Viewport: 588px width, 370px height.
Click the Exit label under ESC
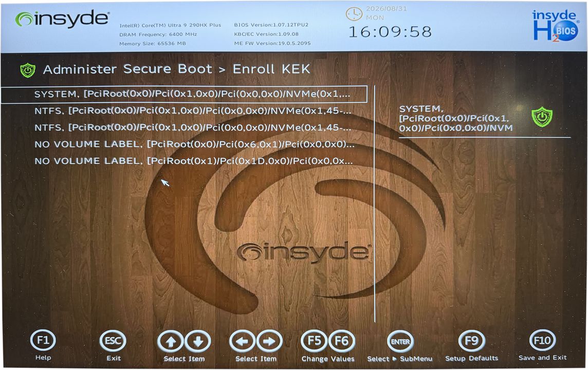click(x=114, y=358)
